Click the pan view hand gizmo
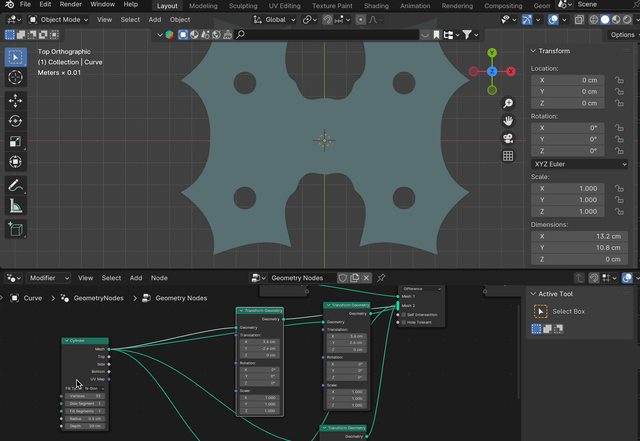This screenshot has height=441, width=640. point(508,121)
